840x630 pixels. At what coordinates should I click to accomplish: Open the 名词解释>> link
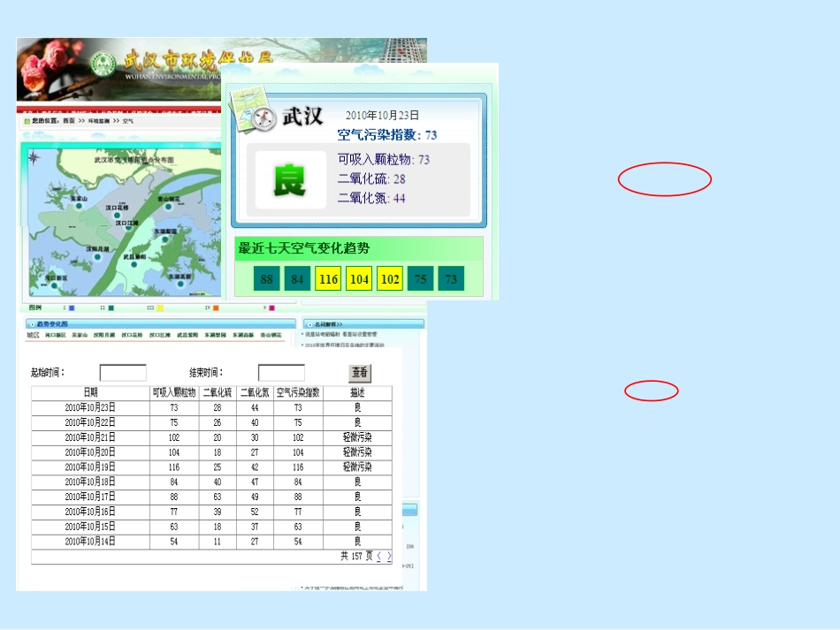(x=329, y=324)
